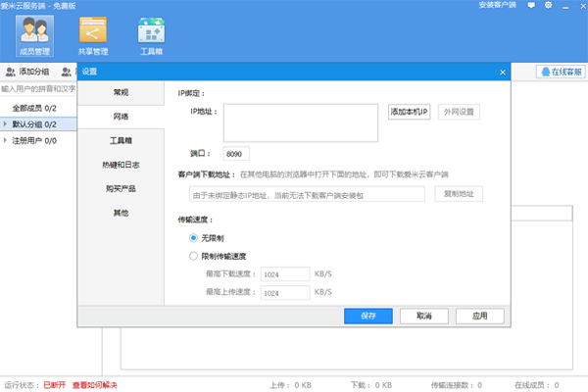Close the 设置 settings dialog
The height and width of the screenshot is (392, 588).
[502, 72]
